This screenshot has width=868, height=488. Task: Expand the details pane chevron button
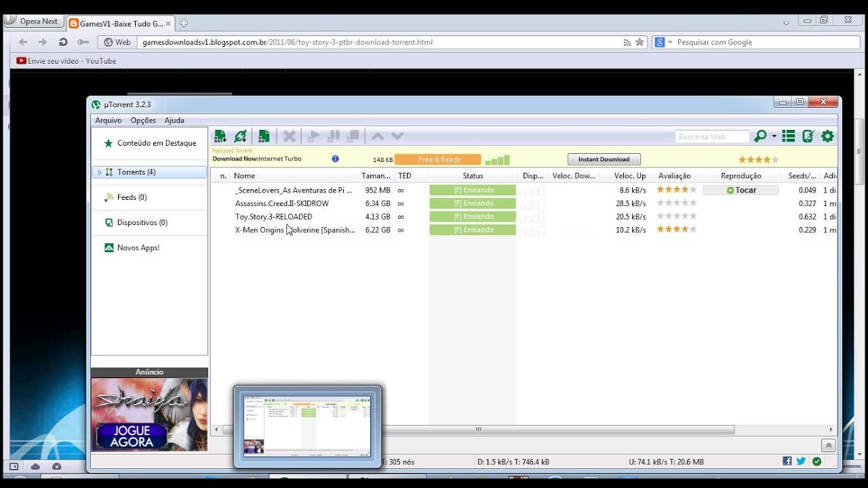(828, 445)
